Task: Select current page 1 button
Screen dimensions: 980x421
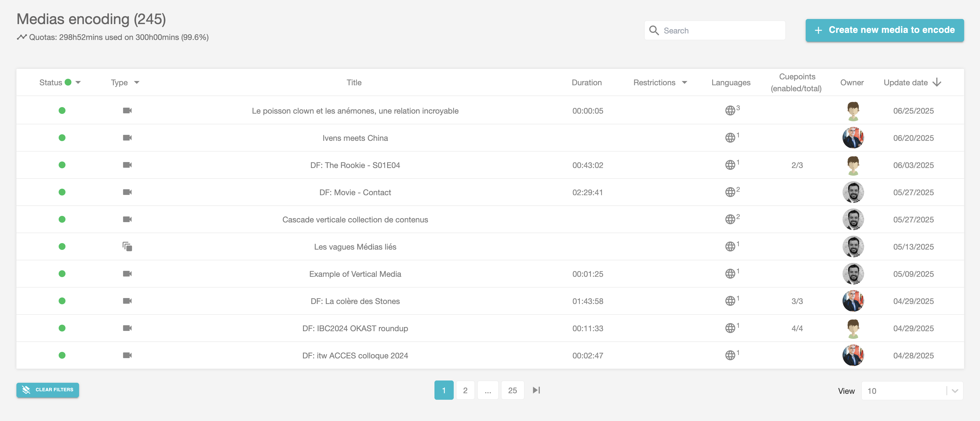Action: pos(444,390)
